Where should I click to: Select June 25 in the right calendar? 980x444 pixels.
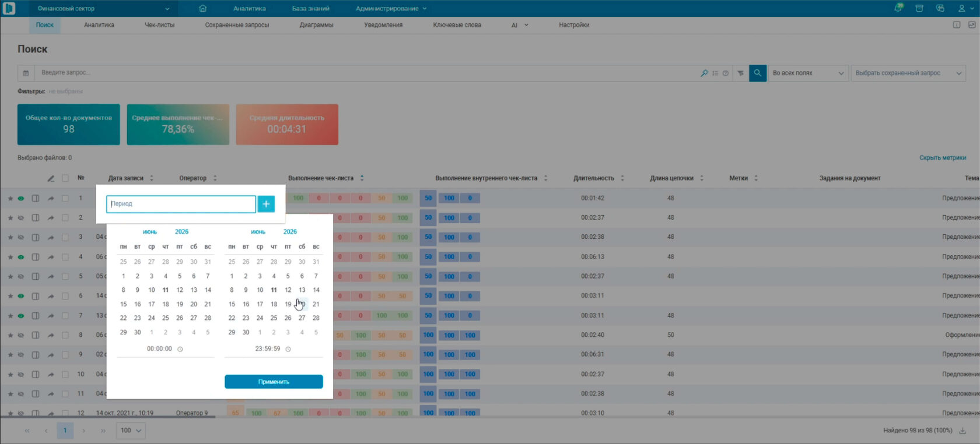274,318
